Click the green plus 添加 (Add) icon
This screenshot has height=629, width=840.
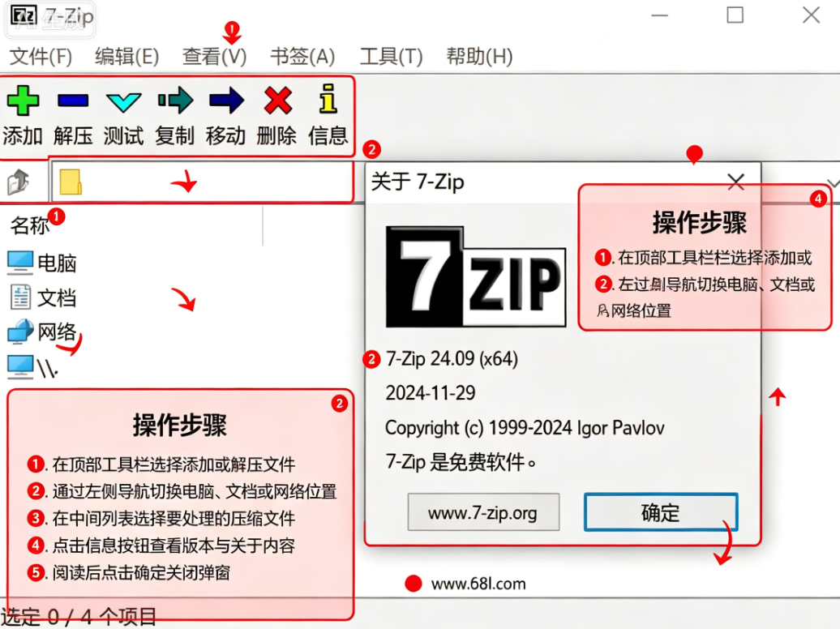pos(23,101)
